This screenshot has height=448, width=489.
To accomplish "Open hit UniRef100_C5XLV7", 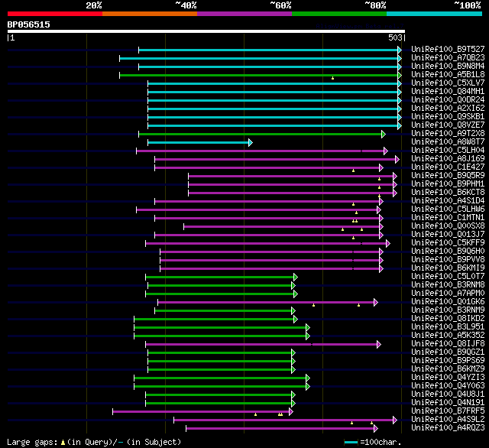I will tap(448, 83).
